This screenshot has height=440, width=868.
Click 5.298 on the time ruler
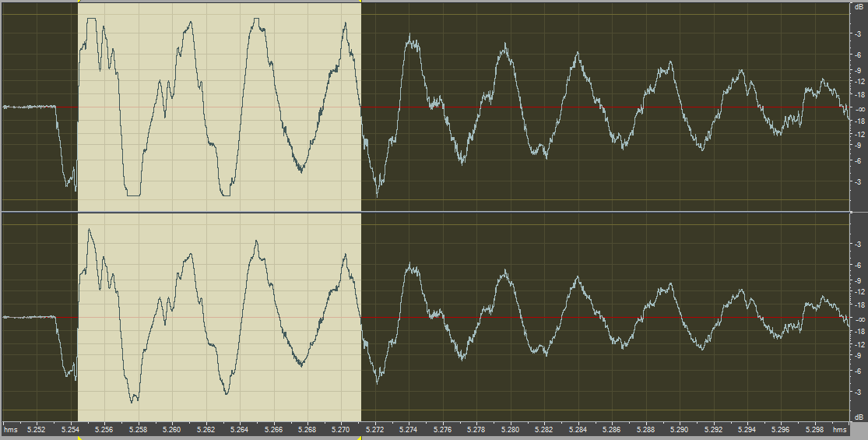pos(814,429)
